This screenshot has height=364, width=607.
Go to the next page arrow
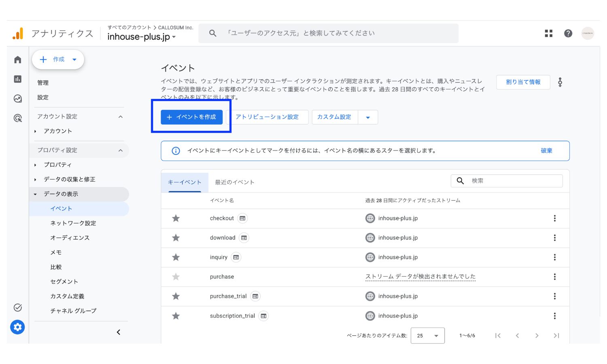[537, 336]
